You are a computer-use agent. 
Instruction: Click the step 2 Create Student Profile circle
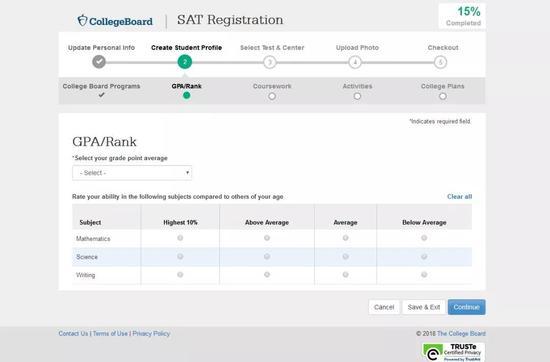tap(185, 62)
